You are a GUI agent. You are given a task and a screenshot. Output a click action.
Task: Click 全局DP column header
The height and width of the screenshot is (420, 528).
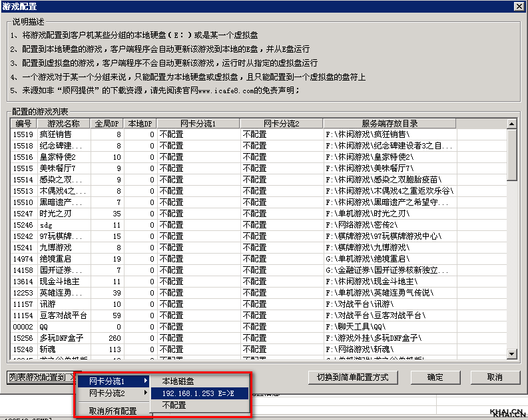tap(107, 124)
